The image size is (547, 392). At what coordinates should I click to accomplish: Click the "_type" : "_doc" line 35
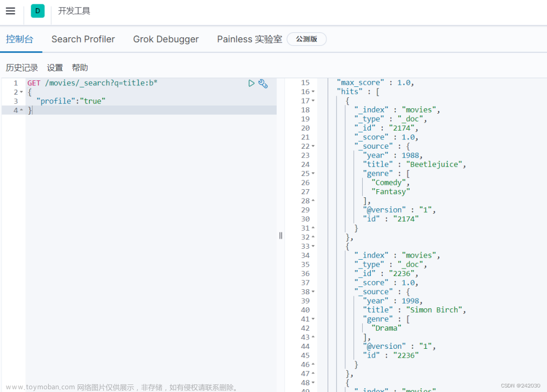click(x=391, y=265)
